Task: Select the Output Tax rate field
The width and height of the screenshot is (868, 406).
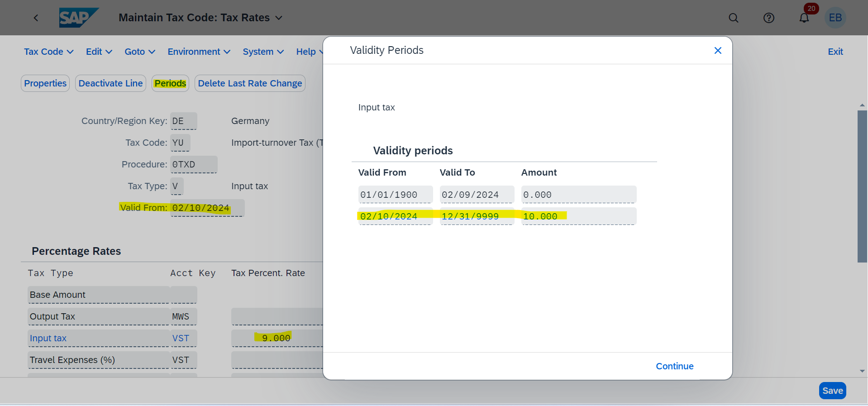Action: tap(277, 316)
